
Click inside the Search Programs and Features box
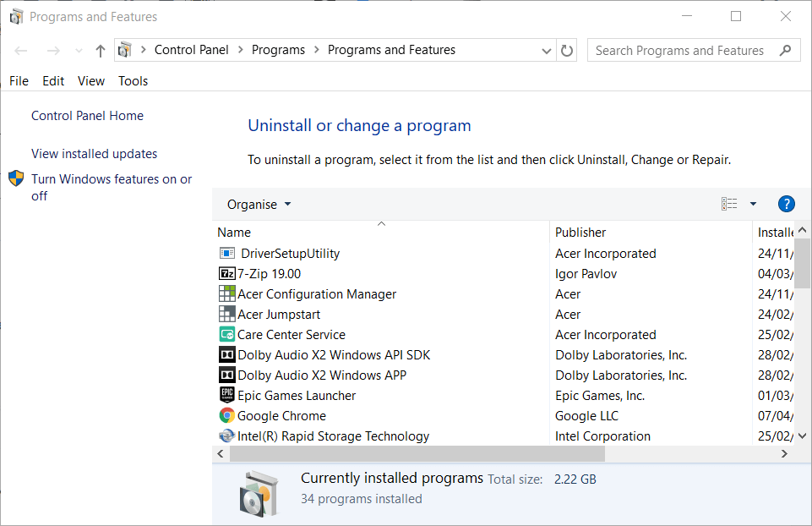click(x=684, y=50)
